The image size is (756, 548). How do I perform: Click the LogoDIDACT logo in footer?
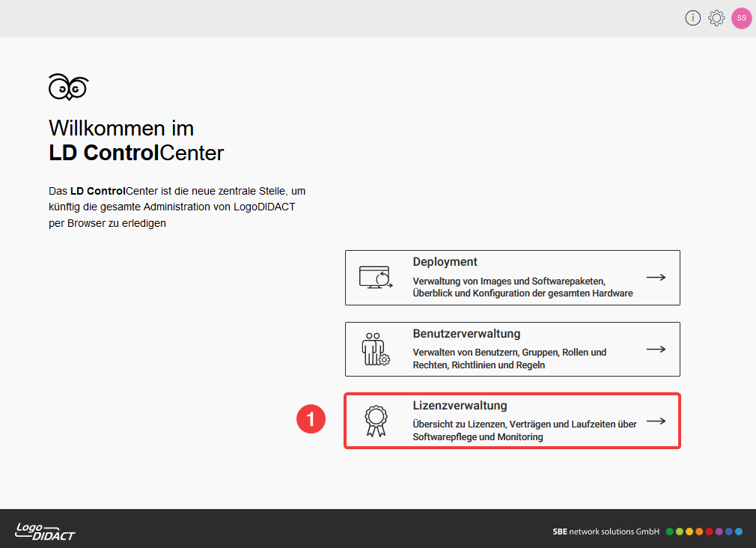coord(45,532)
